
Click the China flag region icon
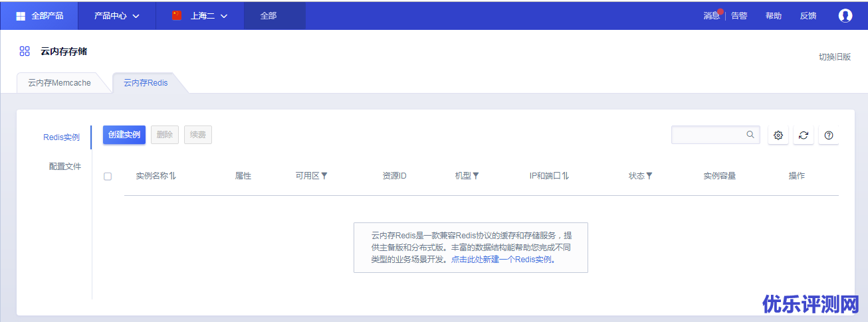[x=177, y=15]
